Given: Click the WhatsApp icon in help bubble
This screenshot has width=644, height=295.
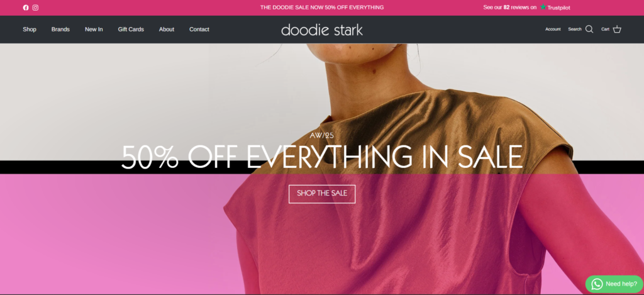Looking at the screenshot, I should click(597, 284).
